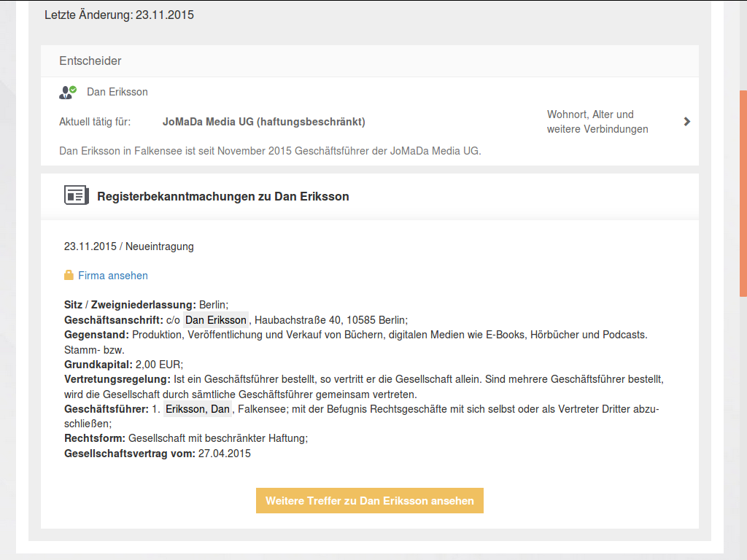Click the '23.11.2015 / Neueintragung' entry
The height and width of the screenshot is (560, 747).
[x=129, y=246]
